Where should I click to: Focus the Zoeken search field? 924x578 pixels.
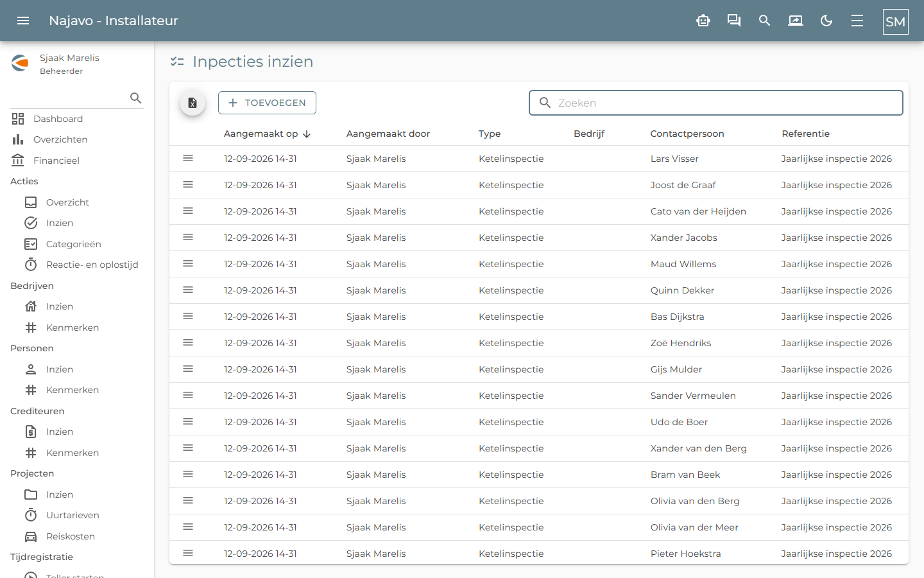tap(716, 103)
